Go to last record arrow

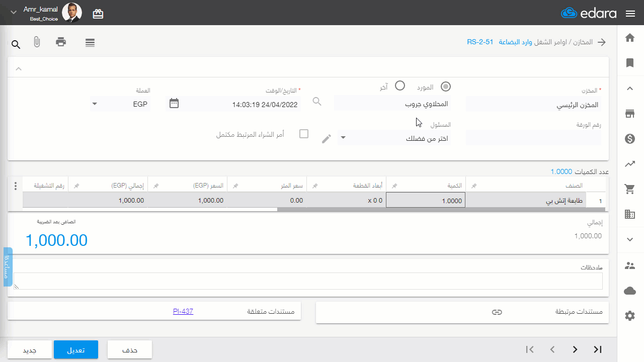pyautogui.click(x=598, y=349)
